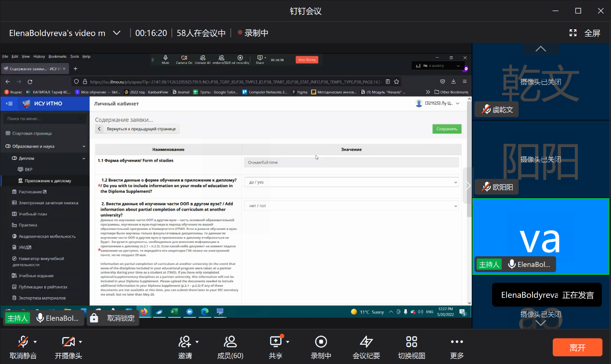Viewport: 611px width, 364px height.
Task: Click Edge icon in shared taskbar
Action: 205,312
